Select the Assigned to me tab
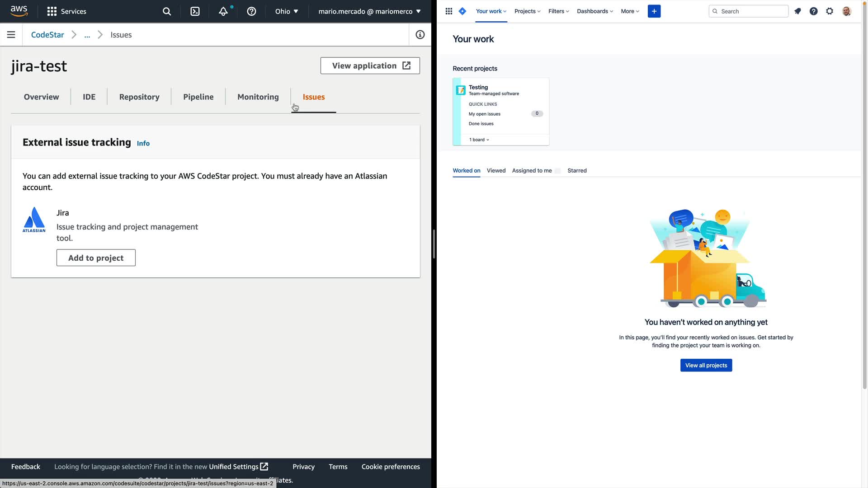The width and height of the screenshot is (868, 488). pos(532,170)
